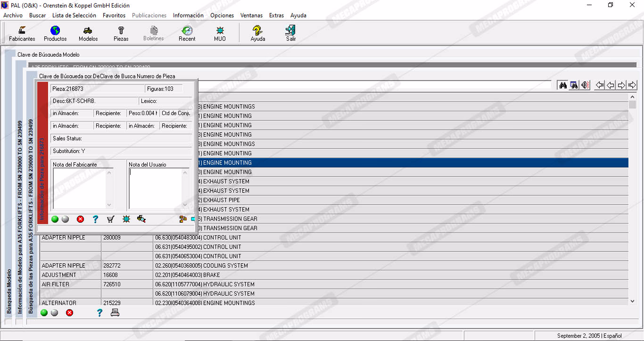Open the Lista de Selección menu
Viewport: 644px width, 341px height.
[x=74, y=15]
